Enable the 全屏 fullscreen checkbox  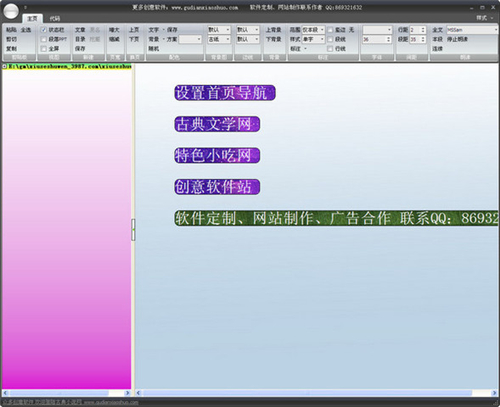[x=43, y=49]
